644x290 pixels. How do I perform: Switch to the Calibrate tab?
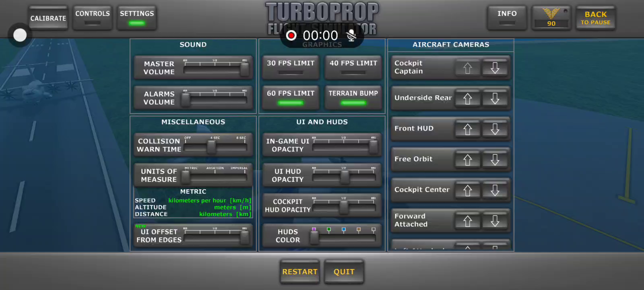click(x=48, y=18)
